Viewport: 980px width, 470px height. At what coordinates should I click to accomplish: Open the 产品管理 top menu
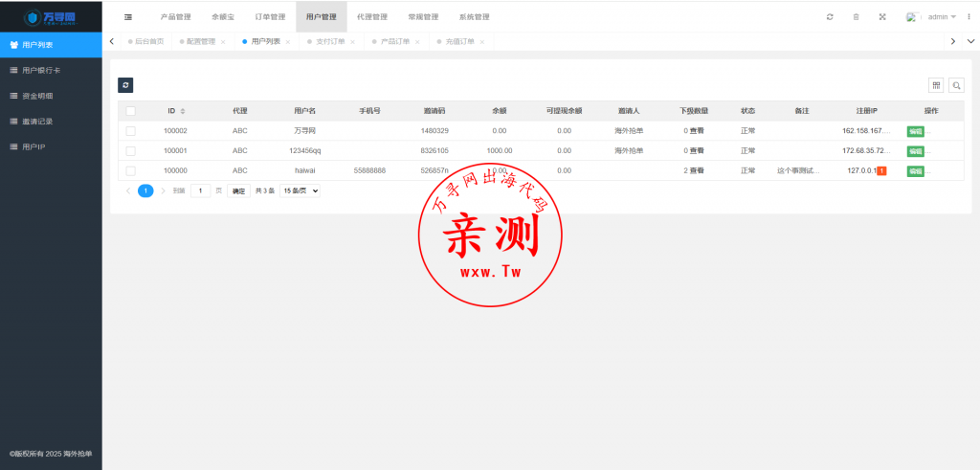176,17
